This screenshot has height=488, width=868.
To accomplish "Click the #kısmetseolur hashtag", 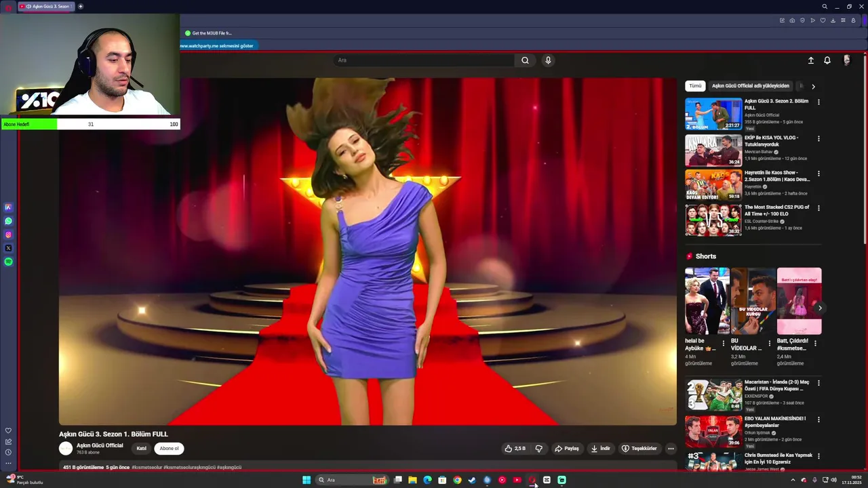I will 147,467.
